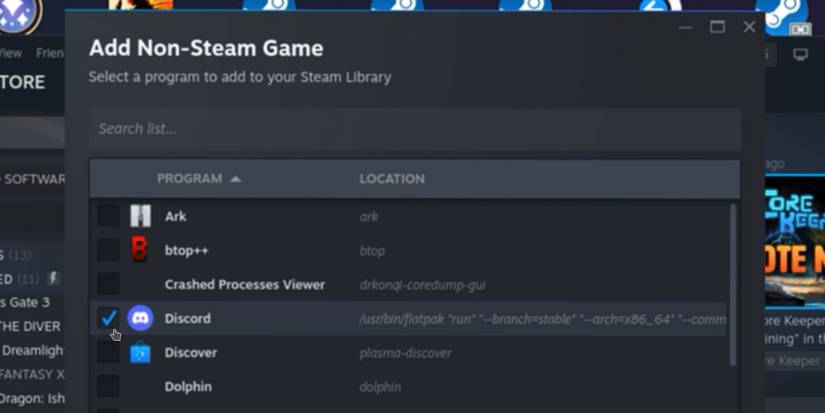Click the Discover shopping bag icon
The width and height of the screenshot is (825, 413).
tap(141, 352)
